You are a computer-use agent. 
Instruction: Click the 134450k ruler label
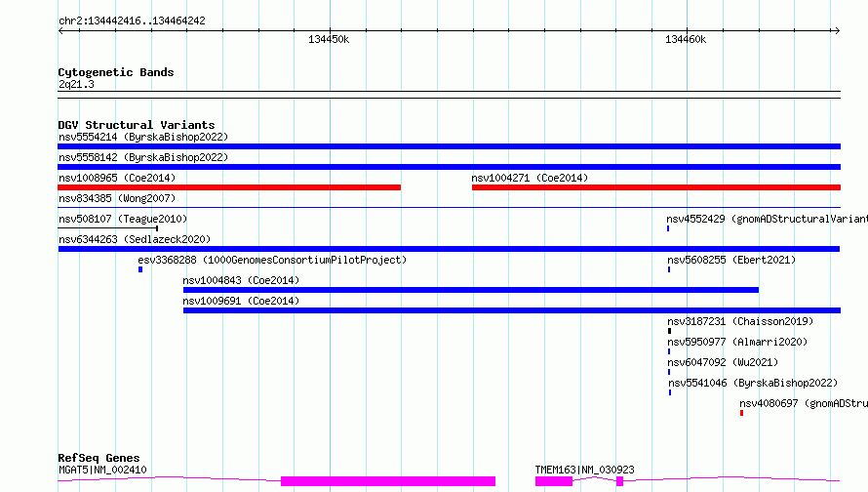(329, 39)
